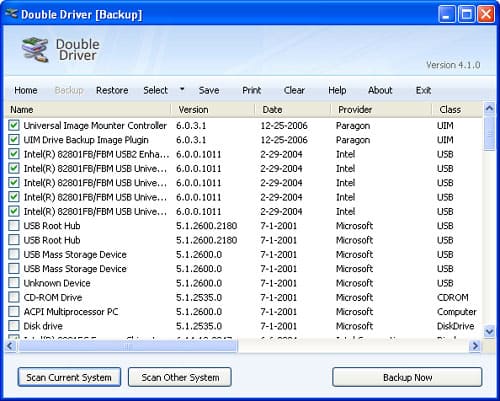The height and width of the screenshot is (401, 500).
Task: Select the ACPI Multiprocessor PC name
Action: (71, 312)
